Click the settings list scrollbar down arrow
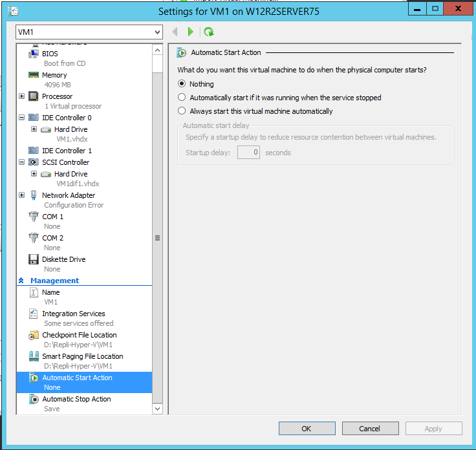 tap(157, 409)
